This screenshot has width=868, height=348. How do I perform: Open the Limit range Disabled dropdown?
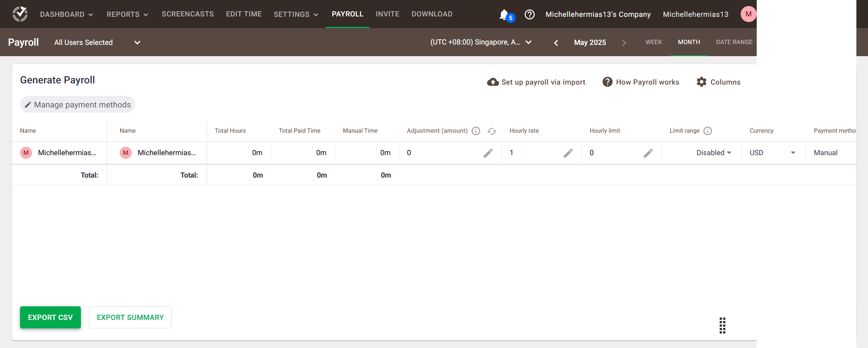click(x=714, y=153)
